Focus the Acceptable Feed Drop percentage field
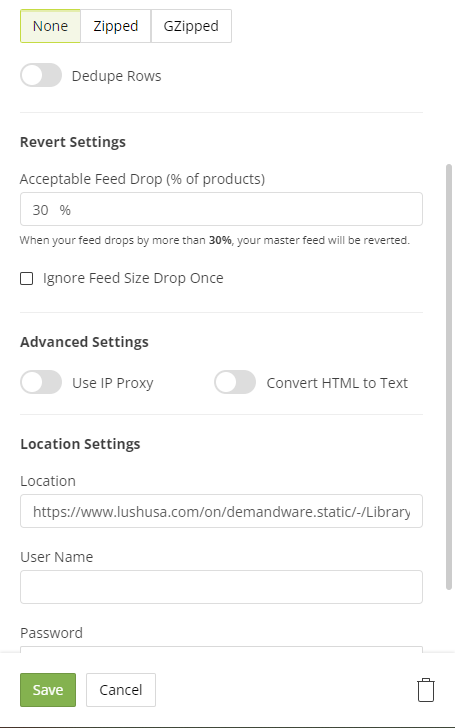Image resolution: width=455 pixels, height=728 pixels. [x=221, y=209]
